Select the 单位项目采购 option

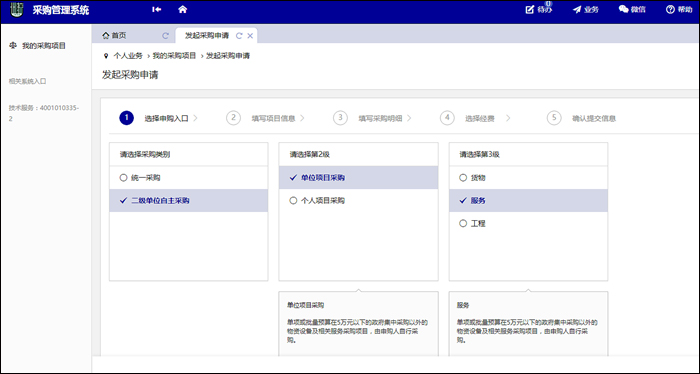(358, 178)
